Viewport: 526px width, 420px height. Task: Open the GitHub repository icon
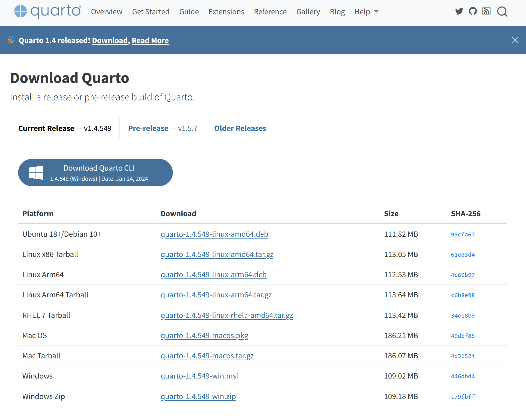(473, 11)
